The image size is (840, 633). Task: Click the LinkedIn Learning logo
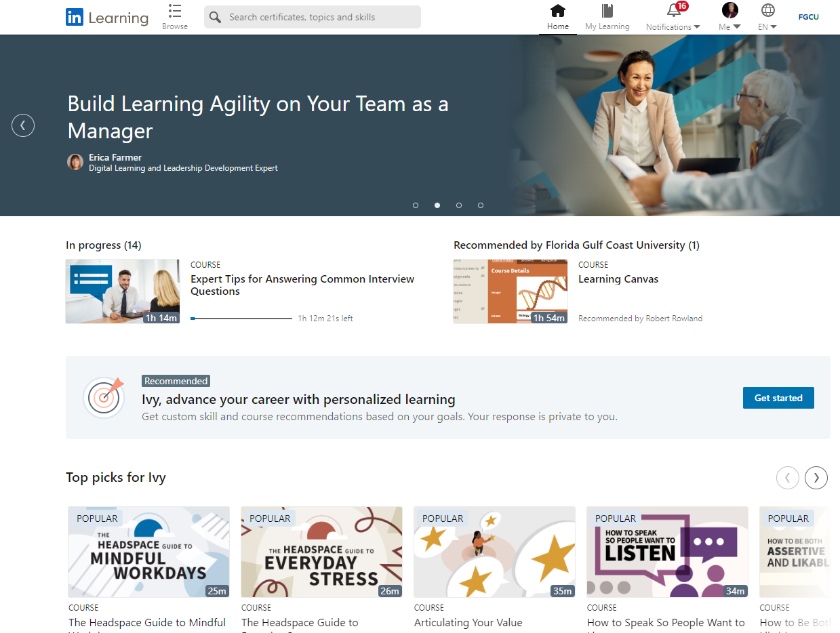coord(106,18)
